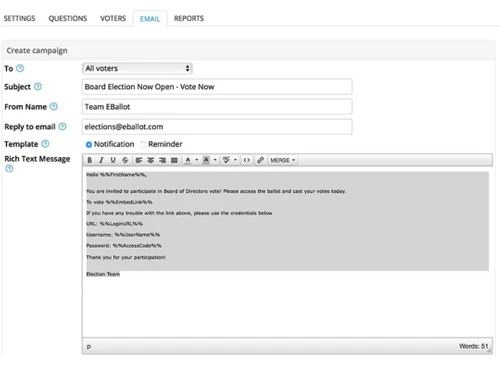
Task: Click the 'URL: %%LoginURL%%' line
Action: pyautogui.click(x=114, y=224)
